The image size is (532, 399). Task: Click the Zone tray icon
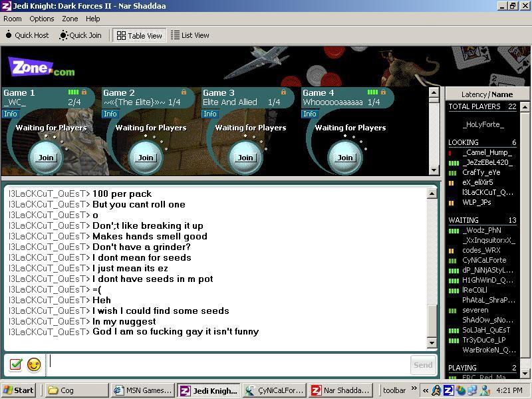pos(448,390)
